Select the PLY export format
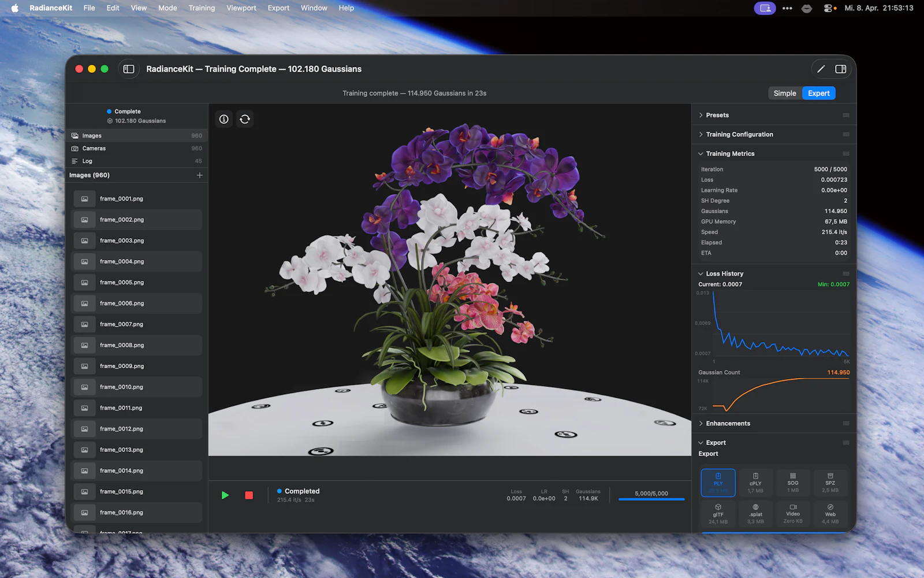Image resolution: width=924 pixels, height=578 pixels. (718, 483)
